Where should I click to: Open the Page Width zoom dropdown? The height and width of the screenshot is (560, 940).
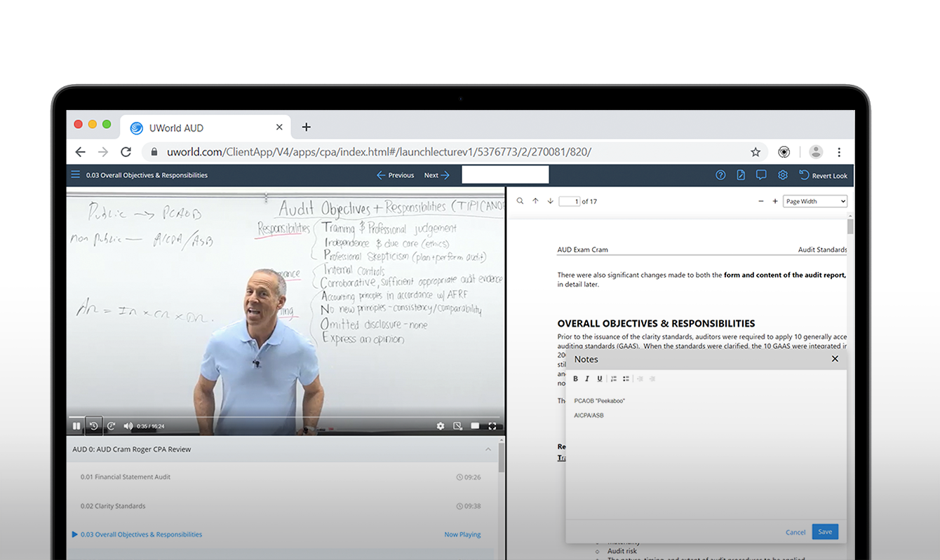point(815,201)
